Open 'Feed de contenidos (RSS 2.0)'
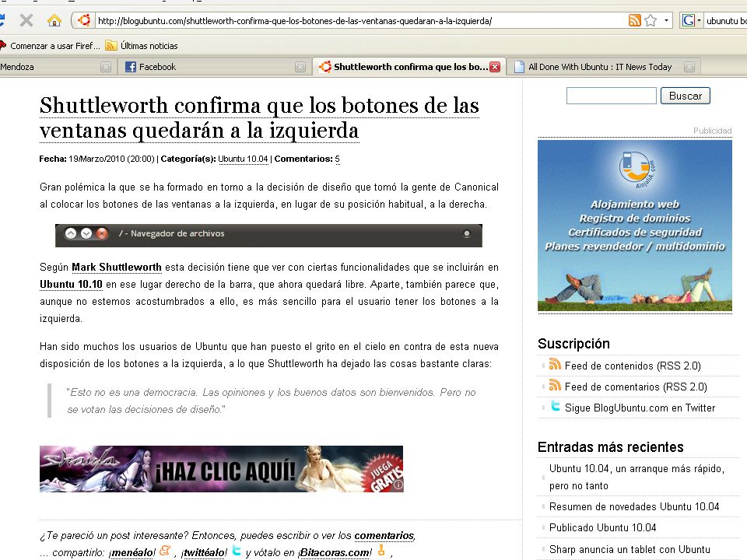Image resolution: width=747 pixels, height=560 pixels. (x=633, y=366)
